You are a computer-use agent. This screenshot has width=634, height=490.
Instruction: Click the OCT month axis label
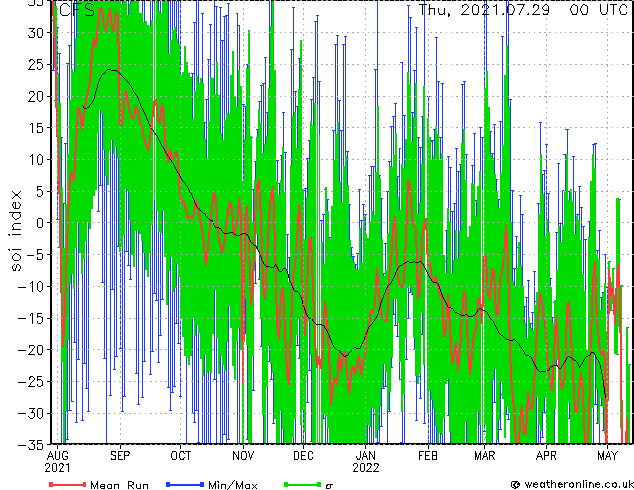pyautogui.click(x=180, y=456)
